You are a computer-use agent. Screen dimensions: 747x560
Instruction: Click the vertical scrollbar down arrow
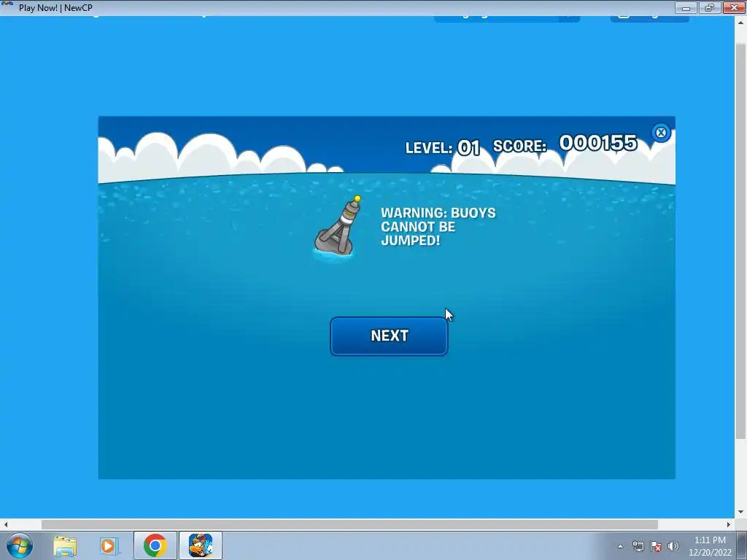pos(740,513)
